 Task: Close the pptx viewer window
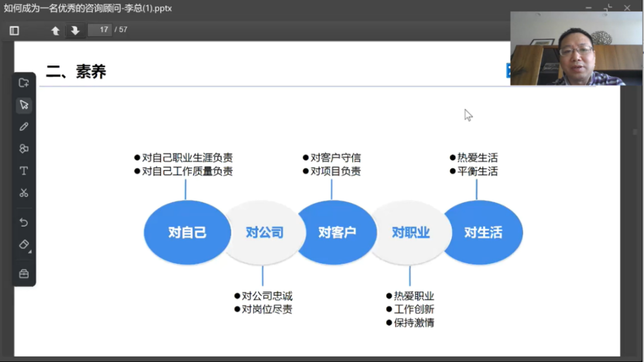pyautogui.click(x=627, y=8)
